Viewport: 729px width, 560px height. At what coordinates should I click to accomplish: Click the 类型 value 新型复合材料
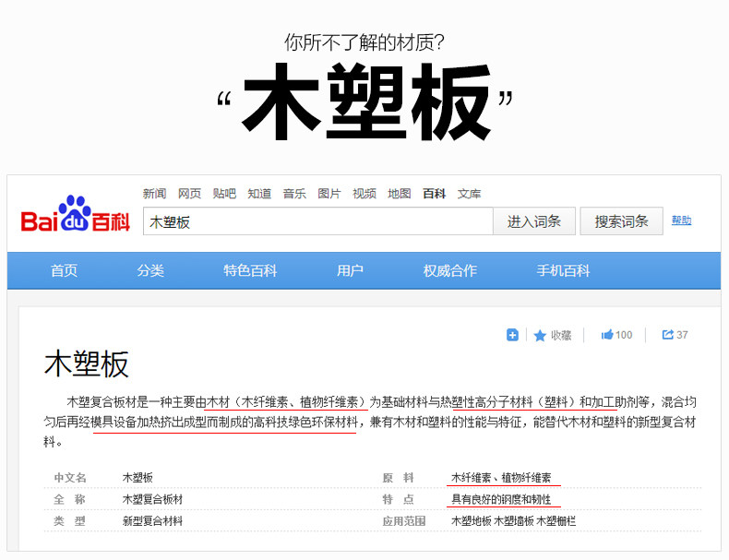point(152,521)
